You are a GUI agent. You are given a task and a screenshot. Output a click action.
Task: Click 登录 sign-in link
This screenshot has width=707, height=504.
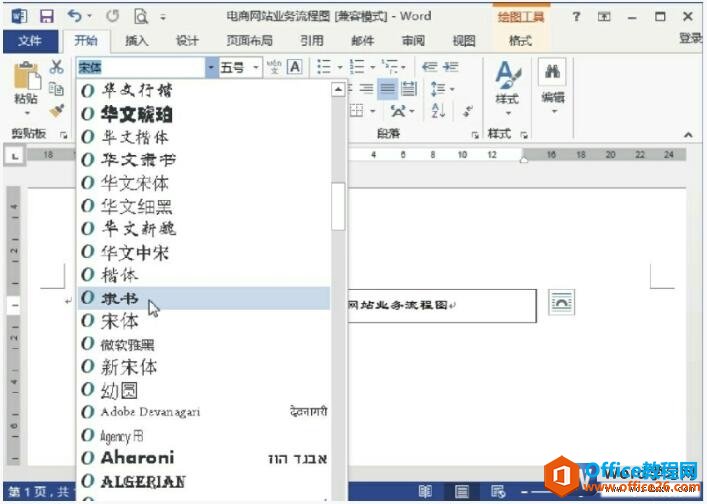(690, 39)
